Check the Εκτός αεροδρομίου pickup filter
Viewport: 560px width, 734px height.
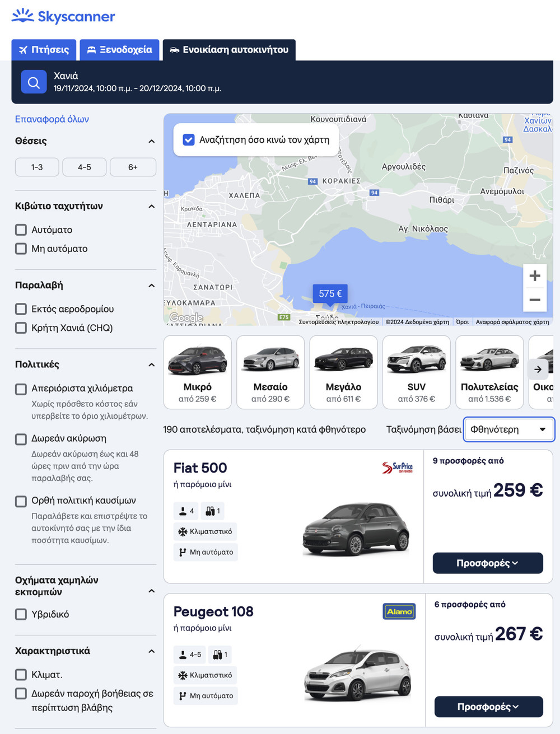pos(21,309)
